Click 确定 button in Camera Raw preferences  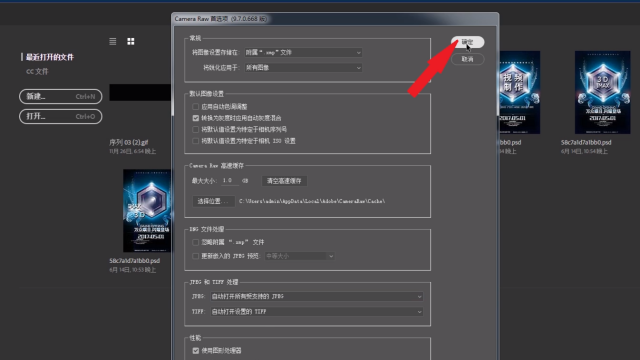467,42
